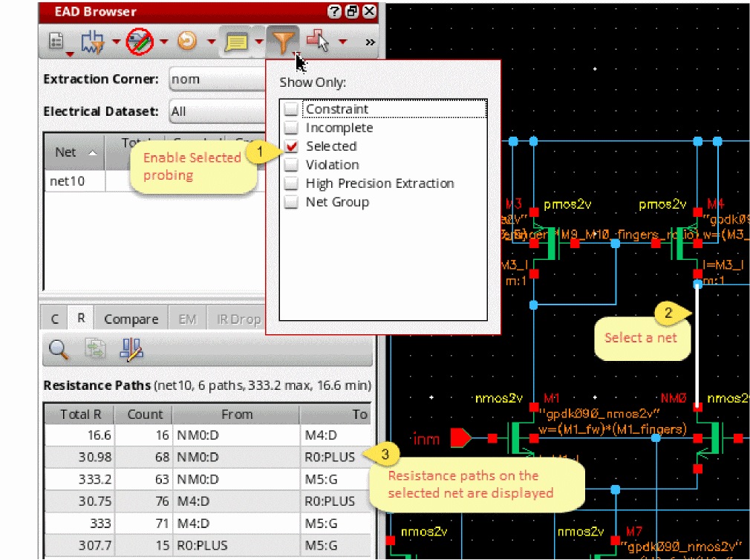The width and height of the screenshot is (750, 560).
Task: Switch to the C tab
Action: [55, 319]
